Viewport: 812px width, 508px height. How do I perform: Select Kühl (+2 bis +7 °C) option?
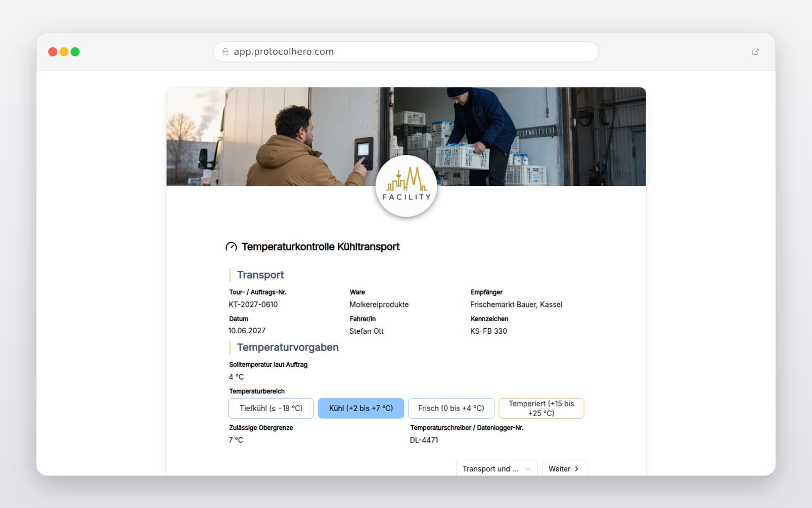[x=361, y=408]
